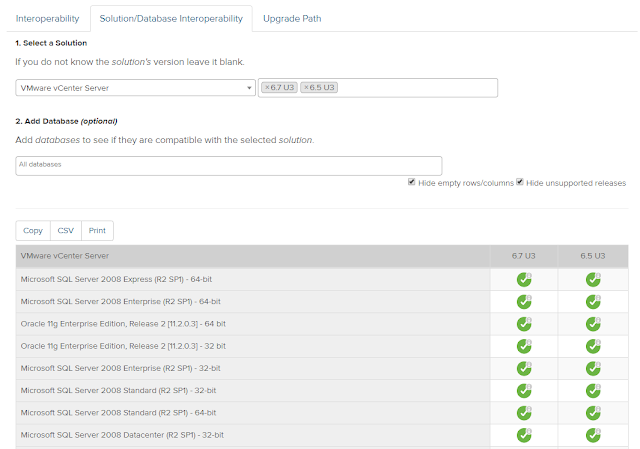Screen dimensions: 640x449
Task: Click the '2. Add Database (optional)' heading
Action: 66,121
